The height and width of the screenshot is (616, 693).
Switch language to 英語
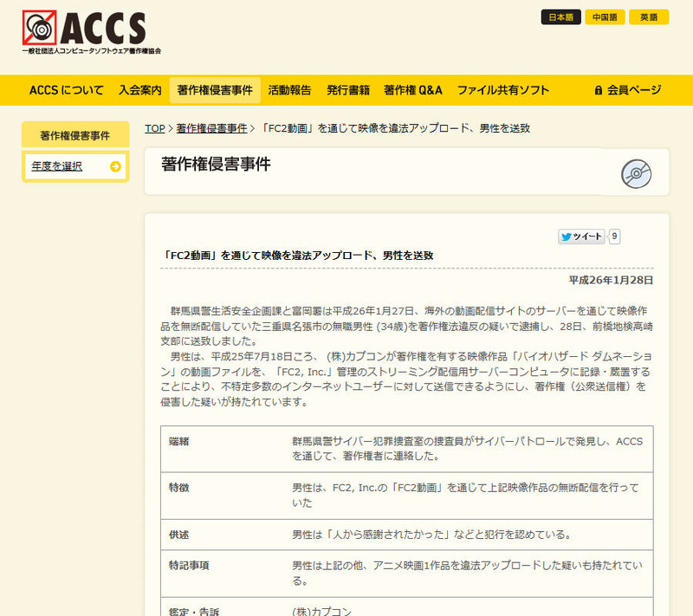(649, 17)
